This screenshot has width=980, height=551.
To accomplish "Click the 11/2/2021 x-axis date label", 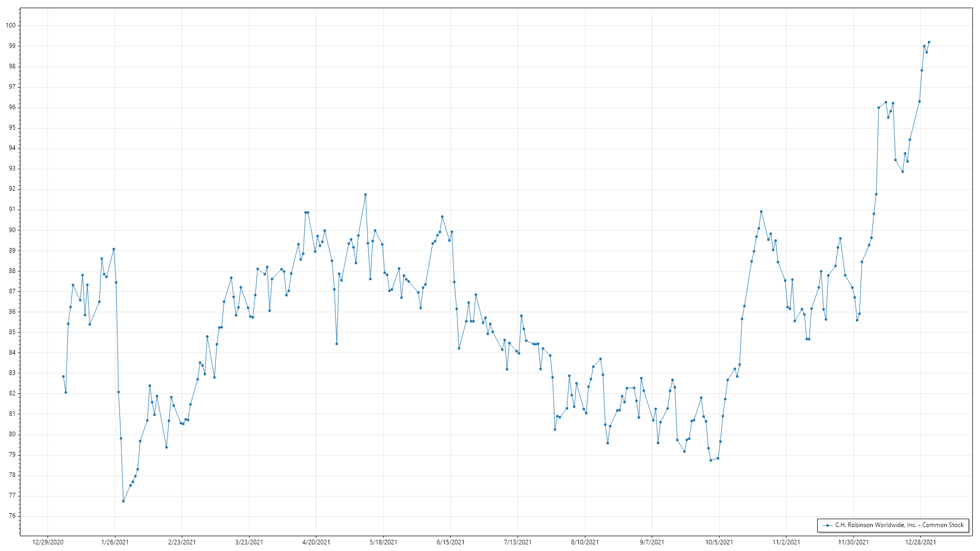I will (x=786, y=542).
